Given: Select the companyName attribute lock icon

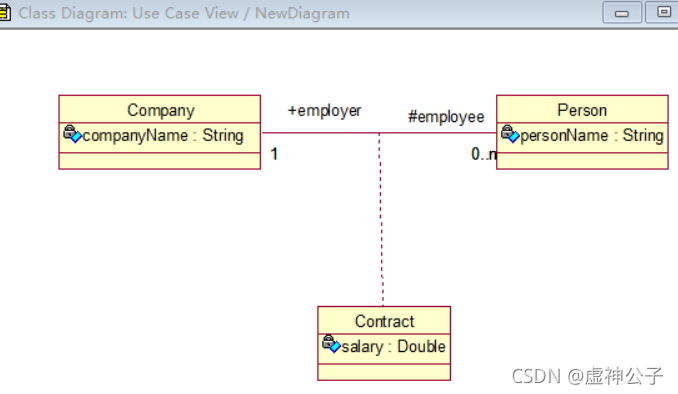Looking at the screenshot, I should click(73, 134).
